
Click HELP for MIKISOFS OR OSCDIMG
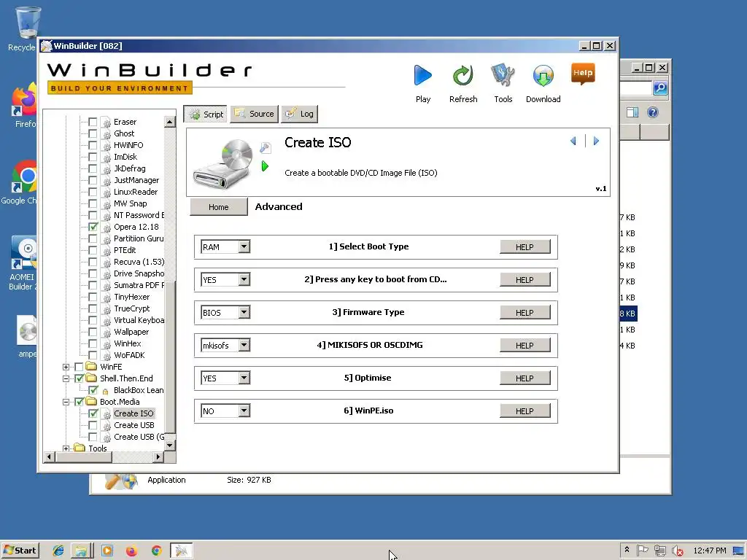pyautogui.click(x=525, y=346)
